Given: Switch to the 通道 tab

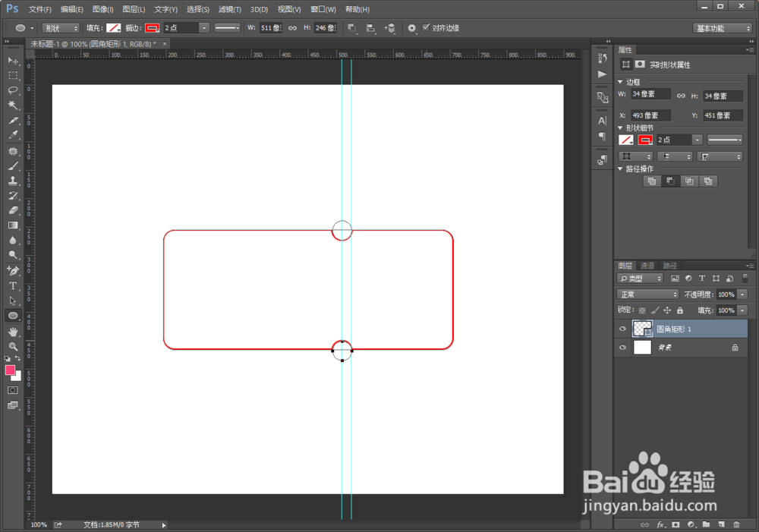Looking at the screenshot, I should [x=647, y=266].
